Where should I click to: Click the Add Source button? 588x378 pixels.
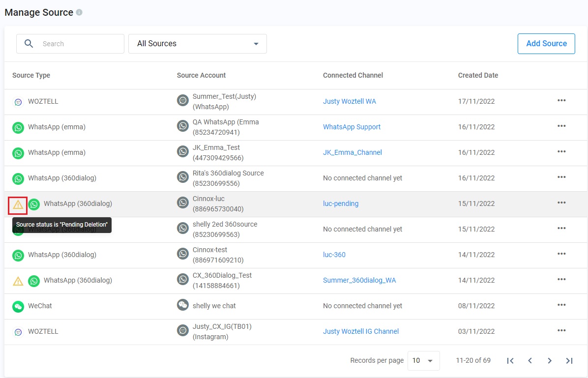coord(546,44)
